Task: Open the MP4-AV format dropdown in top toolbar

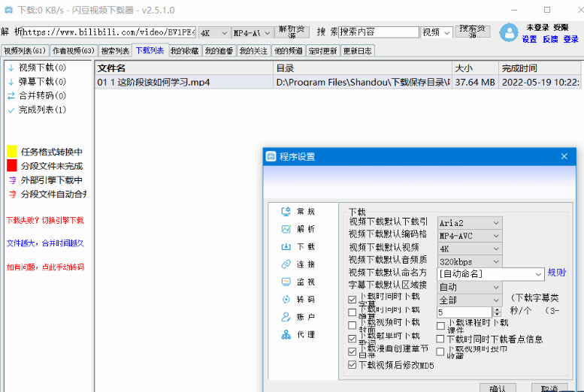Action: click(x=252, y=33)
